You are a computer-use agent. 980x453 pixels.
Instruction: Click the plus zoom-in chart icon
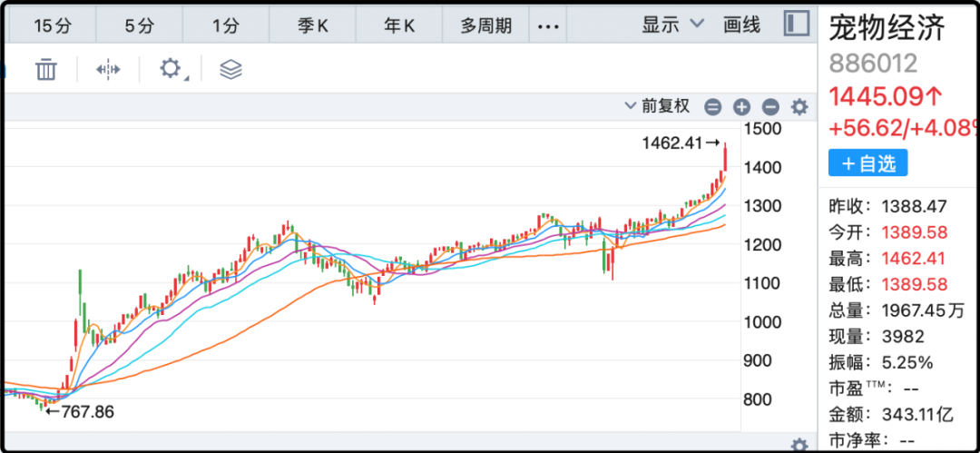[741, 107]
